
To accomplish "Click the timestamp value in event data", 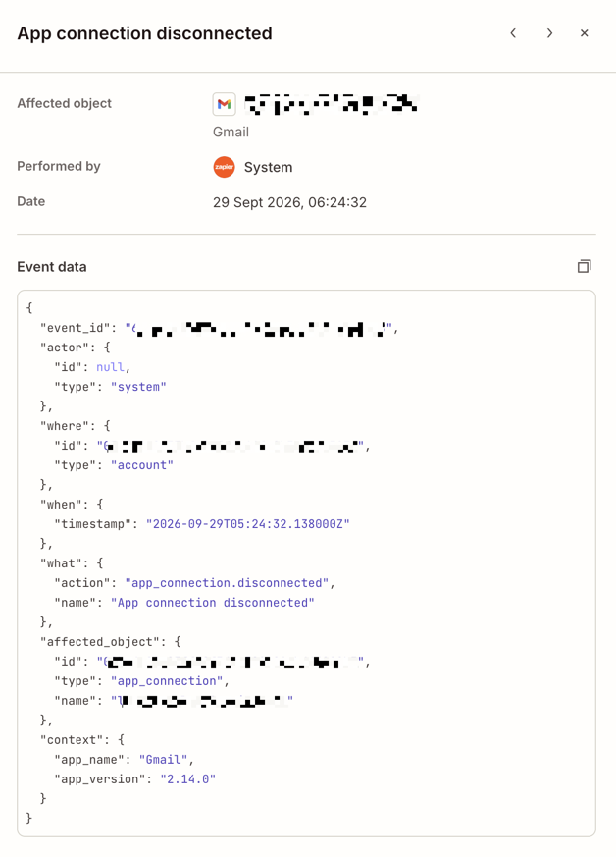I will click(x=247, y=524).
